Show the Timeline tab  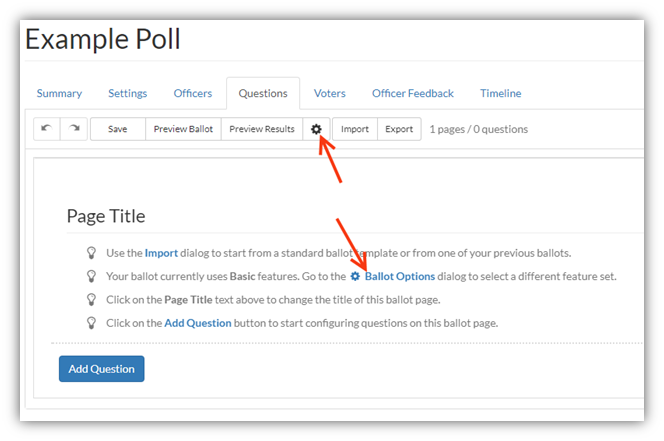[x=501, y=93]
